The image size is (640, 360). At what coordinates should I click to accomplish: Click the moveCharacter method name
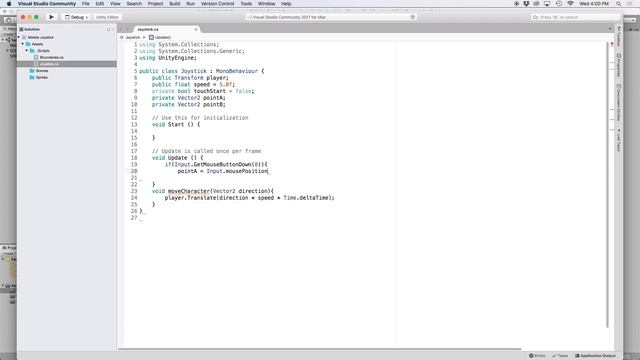(189, 191)
